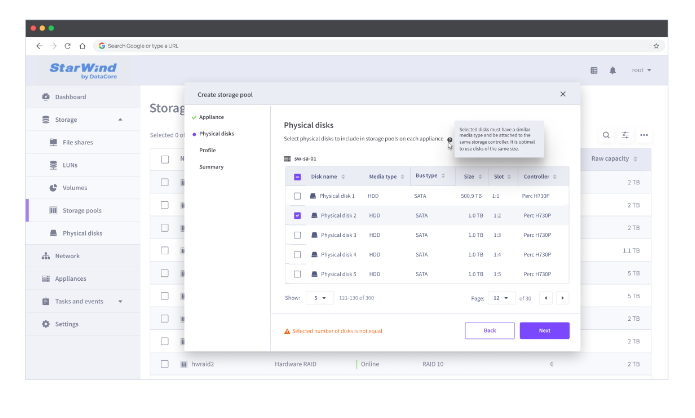Go to next page of disks

(562, 298)
